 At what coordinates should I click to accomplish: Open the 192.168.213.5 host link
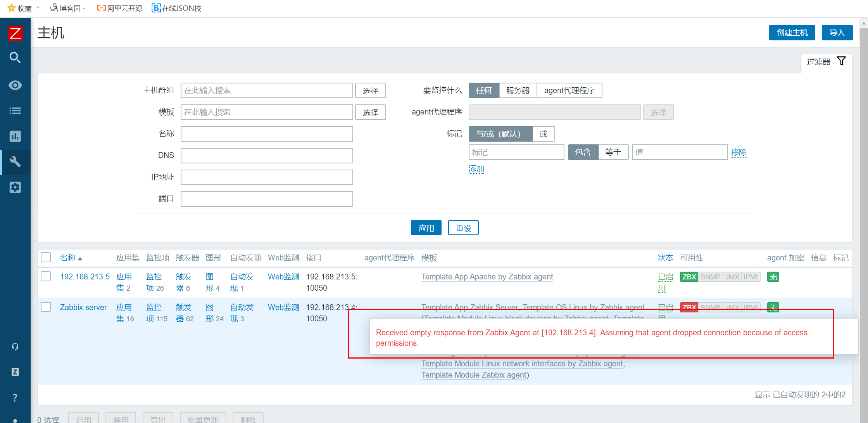tap(85, 277)
